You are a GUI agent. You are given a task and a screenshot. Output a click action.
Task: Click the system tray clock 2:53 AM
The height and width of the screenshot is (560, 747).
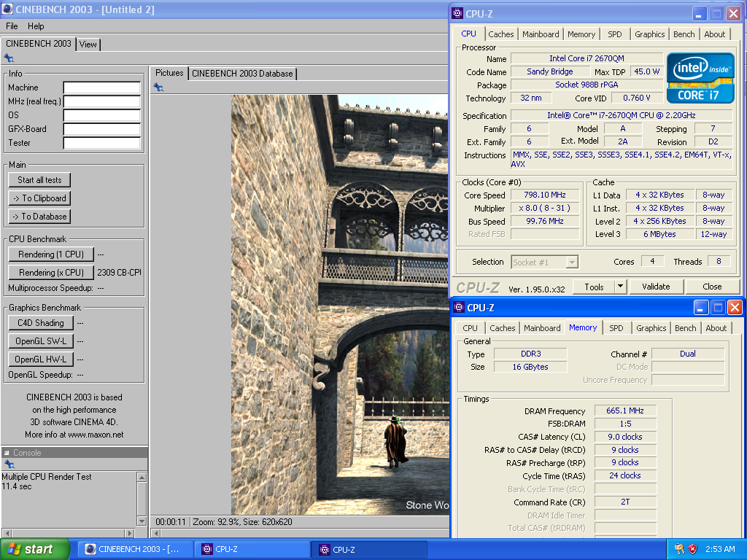(720, 549)
